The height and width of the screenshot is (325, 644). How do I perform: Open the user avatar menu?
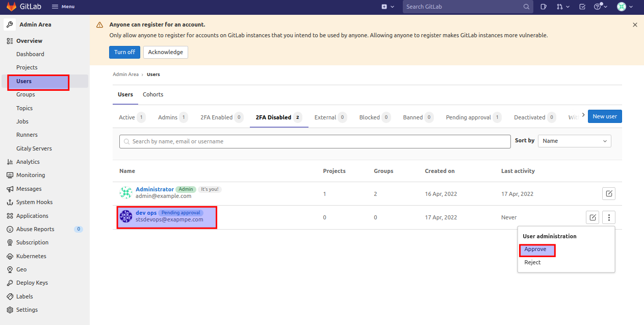(x=625, y=7)
